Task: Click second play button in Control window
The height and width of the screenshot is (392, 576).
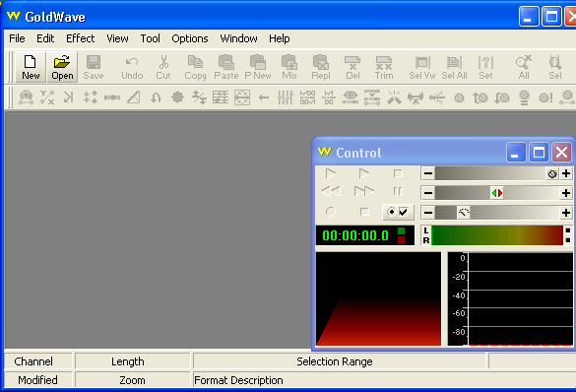Action: 363,173
